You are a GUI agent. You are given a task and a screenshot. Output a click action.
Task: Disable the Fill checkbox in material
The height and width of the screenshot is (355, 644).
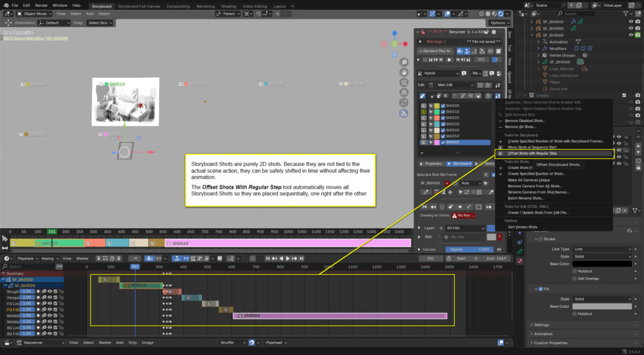[540, 289]
